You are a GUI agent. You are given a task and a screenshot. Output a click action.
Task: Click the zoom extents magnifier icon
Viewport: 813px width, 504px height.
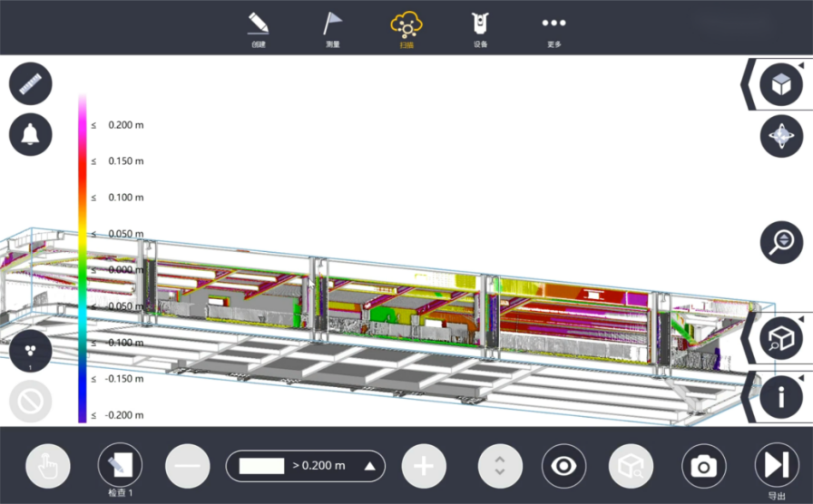click(781, 242)
